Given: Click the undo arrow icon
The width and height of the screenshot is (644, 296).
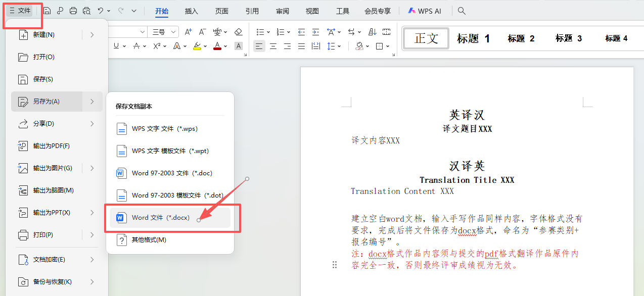Looking at the screenshot, I should [101, 11].
